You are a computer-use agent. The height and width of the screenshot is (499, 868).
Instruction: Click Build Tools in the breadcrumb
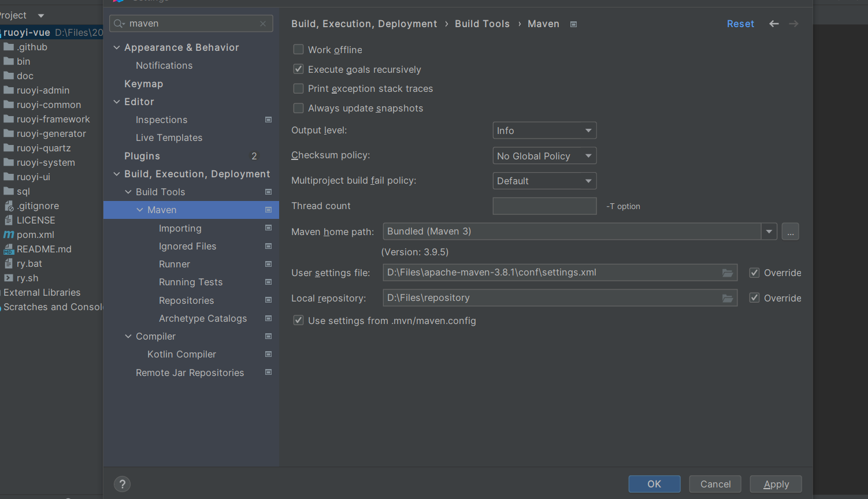pyautogui.click(x=482, y=24)
